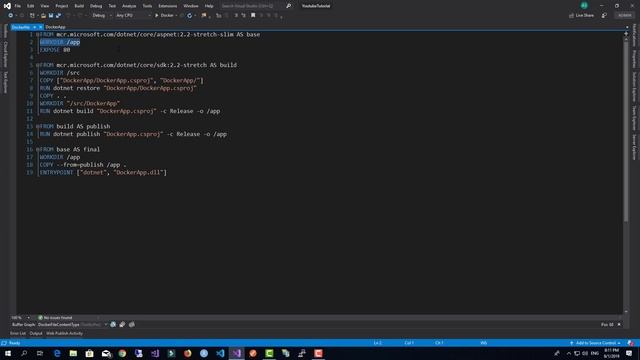Open the Help menu
The height and width of the screenshot is (360, 640).
(x=209, y=6)
